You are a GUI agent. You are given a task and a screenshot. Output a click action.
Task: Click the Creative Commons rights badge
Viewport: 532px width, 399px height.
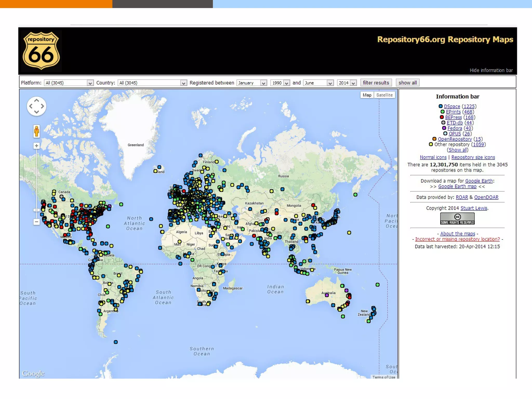tap(457, 218)
